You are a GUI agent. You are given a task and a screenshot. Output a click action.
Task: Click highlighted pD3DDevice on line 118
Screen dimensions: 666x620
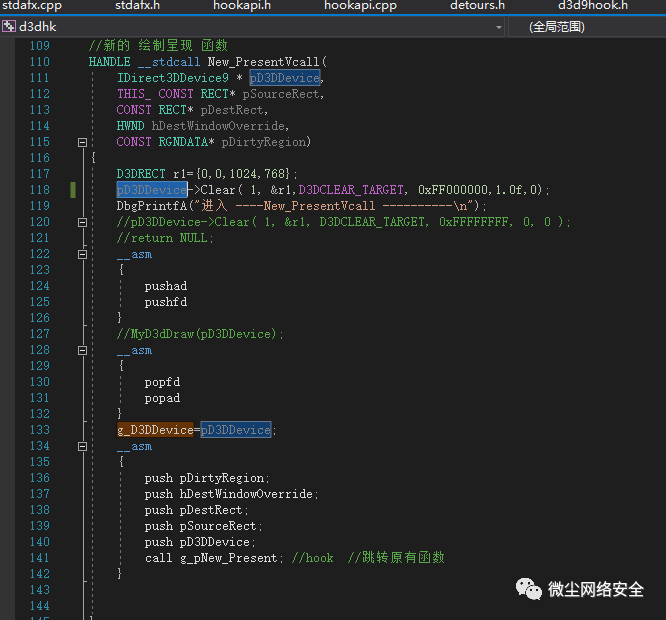[x=152, y=190]
